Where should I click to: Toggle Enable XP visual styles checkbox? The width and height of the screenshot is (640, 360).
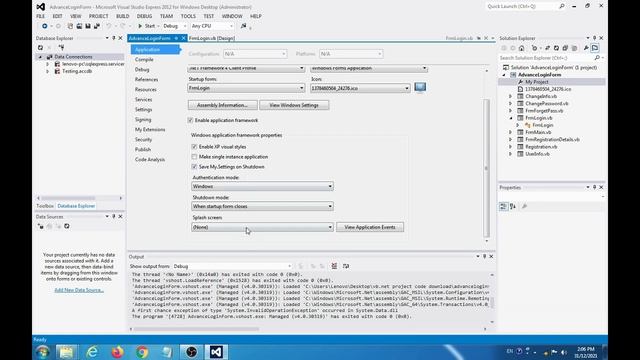(194, 147)
